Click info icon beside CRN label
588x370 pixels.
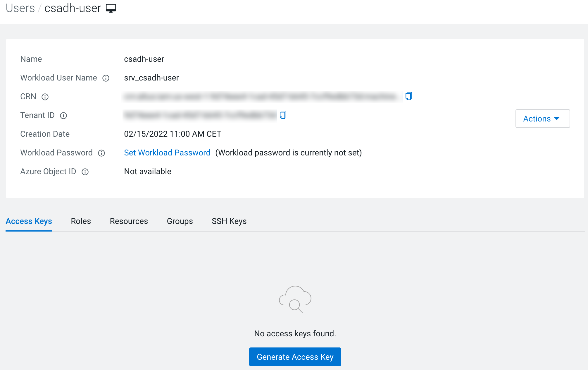pyautogui.click(x=45, y=97)
